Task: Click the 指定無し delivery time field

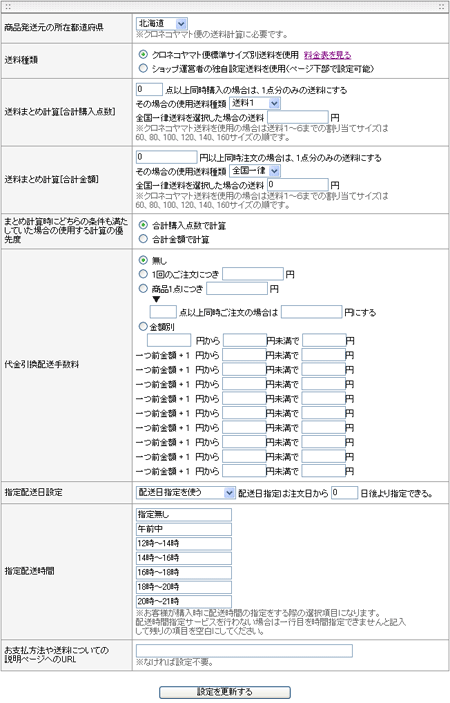Action: pos(184,515)
